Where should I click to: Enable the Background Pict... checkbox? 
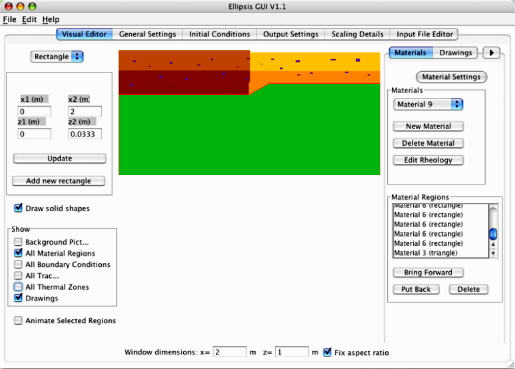[18, 242]
